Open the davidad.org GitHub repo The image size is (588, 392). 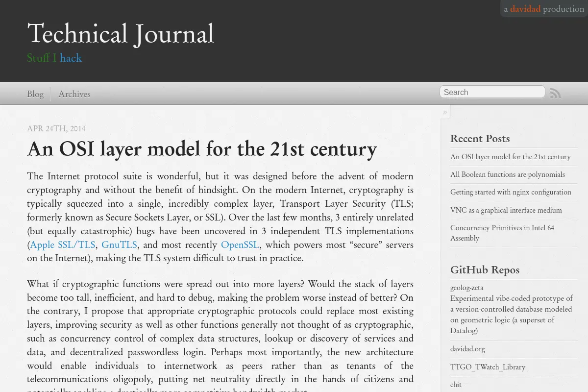coord(467,349)
